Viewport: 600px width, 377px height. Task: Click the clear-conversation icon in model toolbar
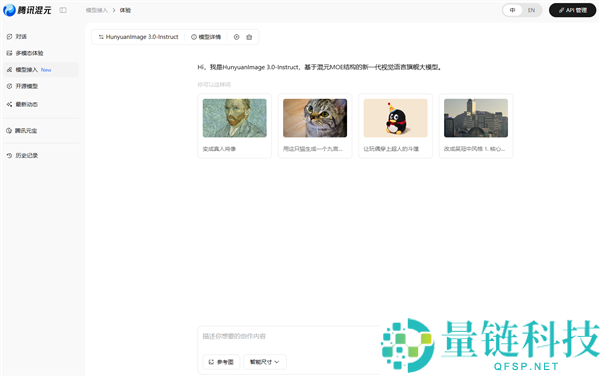(249, 37)
